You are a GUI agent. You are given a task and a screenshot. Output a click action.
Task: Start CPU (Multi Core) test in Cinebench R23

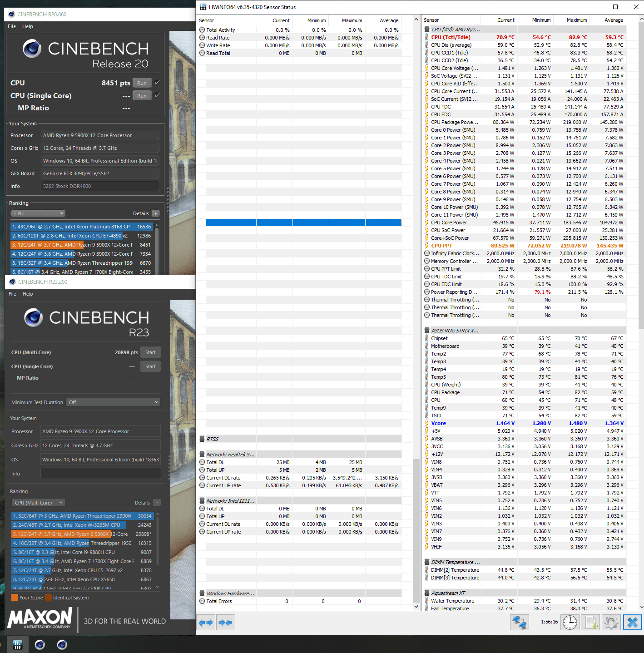(150, 352)
